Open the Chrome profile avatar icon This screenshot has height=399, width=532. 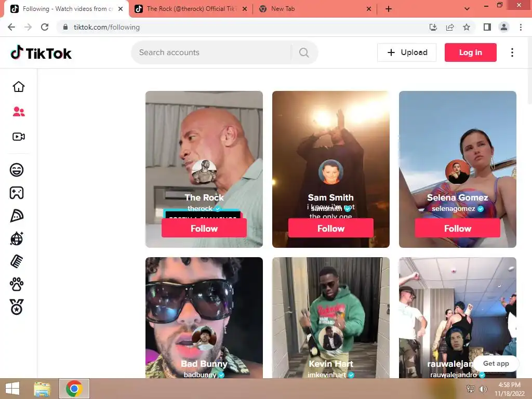(504, 27)
